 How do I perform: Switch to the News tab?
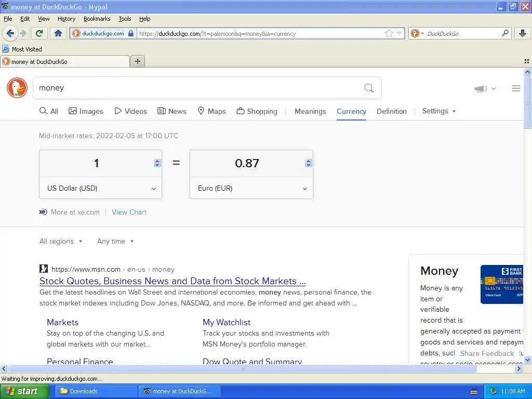tap(171, 111)
